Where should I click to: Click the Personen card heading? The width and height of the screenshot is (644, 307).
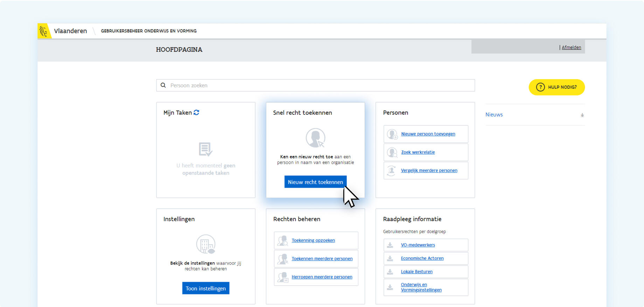[395, 113]
